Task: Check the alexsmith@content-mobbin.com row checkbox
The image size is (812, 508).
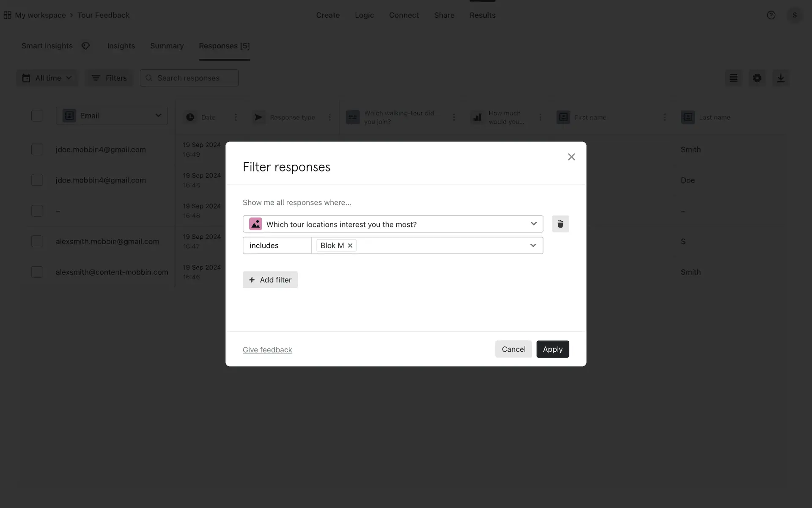Action: point(37,272)
